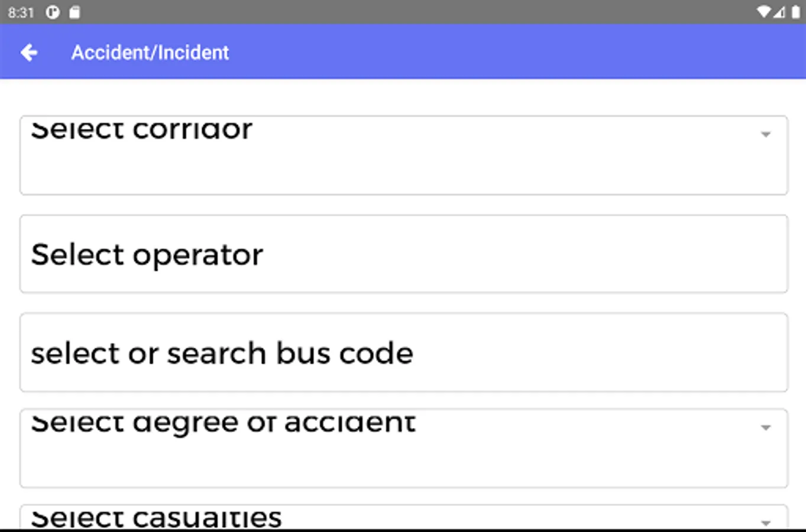The height and width of the screenshot is (532, 806).
Task: Click the casualties dropdown arrow
Action: point(766,522)
